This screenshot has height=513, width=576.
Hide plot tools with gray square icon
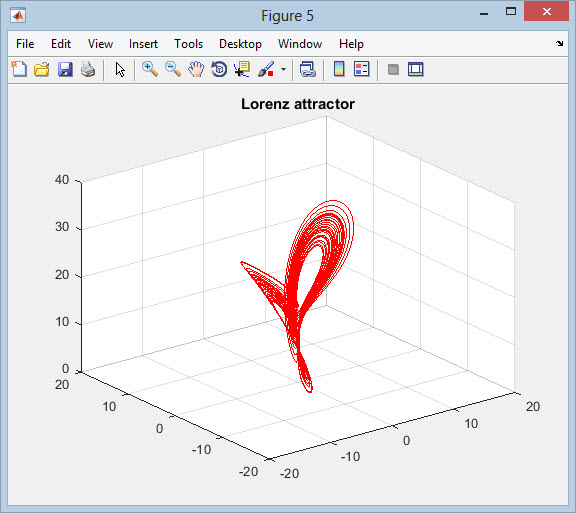[x=393, y=69]
